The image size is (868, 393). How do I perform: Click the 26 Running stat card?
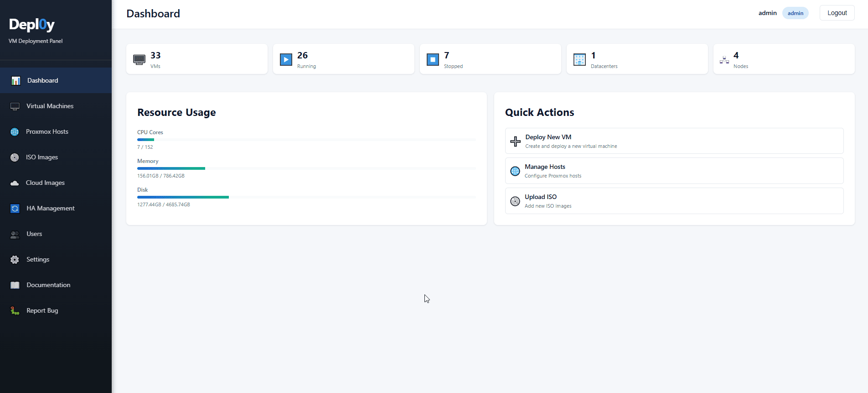(344, 59)
